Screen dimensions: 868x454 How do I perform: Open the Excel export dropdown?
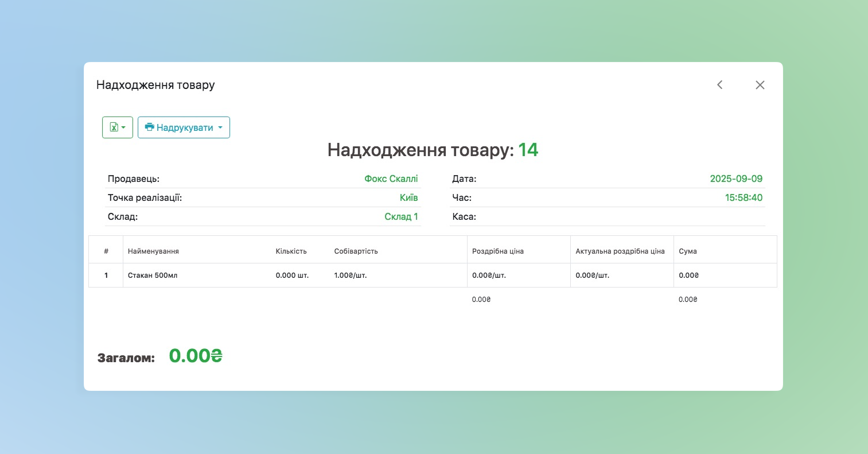[x=117, y=127]
